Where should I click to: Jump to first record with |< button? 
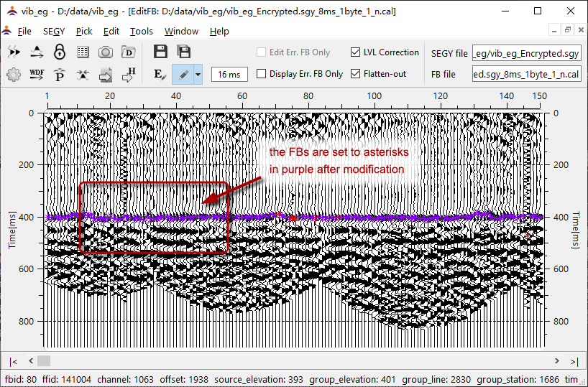point(14,362)
